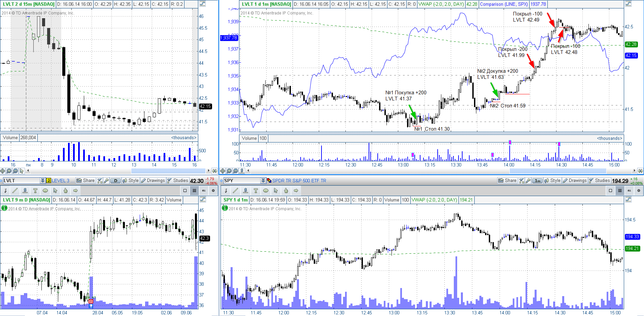The height and width of the screenshot is (316, 644).
Task: Select the pan crosshair tool under LVLT 15m chart
Action: 3,171
